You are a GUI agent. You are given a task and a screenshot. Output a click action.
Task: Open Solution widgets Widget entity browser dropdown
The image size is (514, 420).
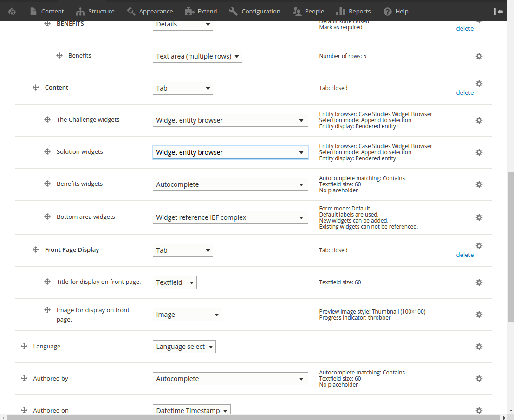230,152
